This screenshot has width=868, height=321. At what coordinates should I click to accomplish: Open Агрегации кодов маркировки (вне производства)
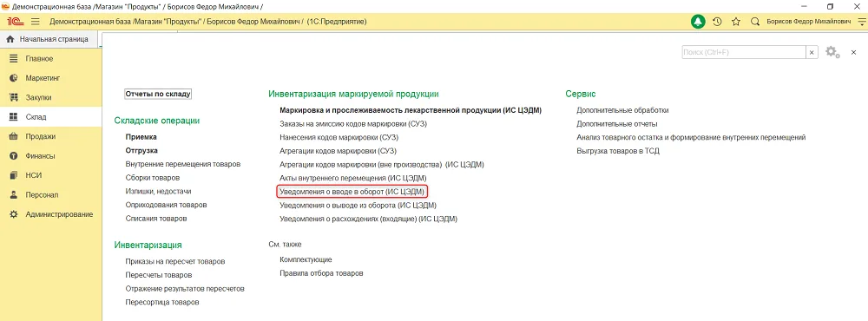(382, 164)
